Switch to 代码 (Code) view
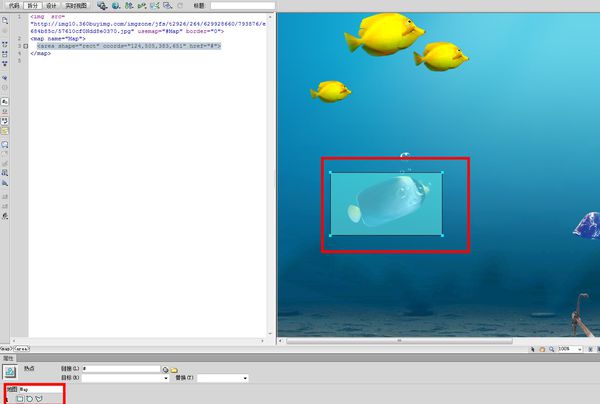 (x=14, y=5)
